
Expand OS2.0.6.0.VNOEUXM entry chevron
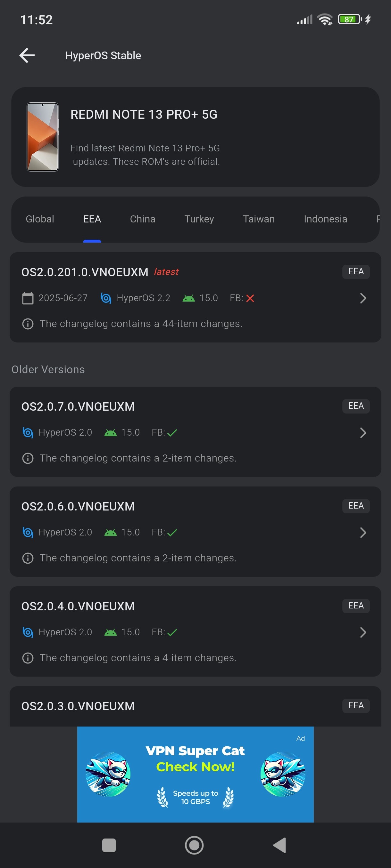pyautogui.click(x=363, y=532)
